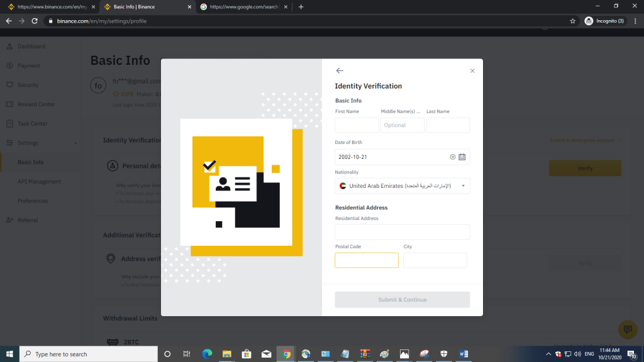Image resolution: width=644 pixels, height=362 pixels.
Task: Click the browser forward button
Action: coord(22,21)
